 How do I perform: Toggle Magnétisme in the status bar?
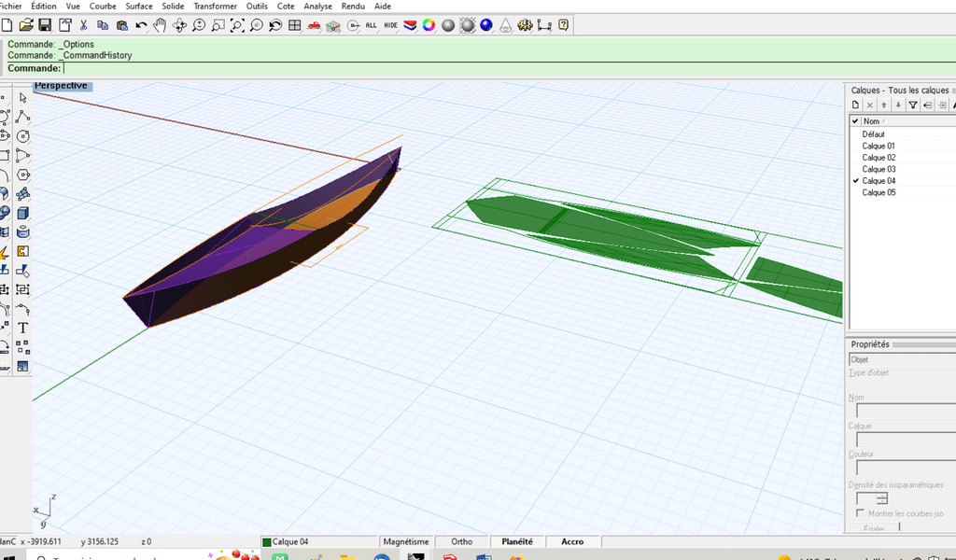click(406, 541)
